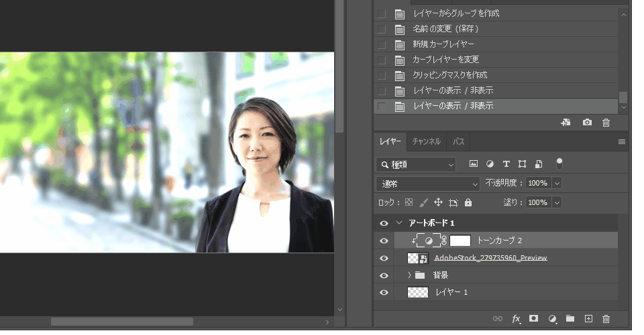644x335 pixels.
Task: Create new fill or adjustment layer
Action: point(552,319)
